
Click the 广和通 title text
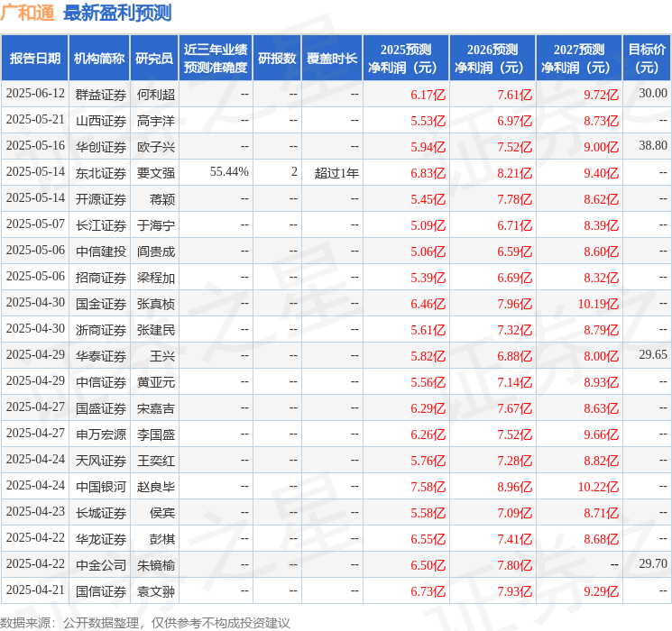27,13
